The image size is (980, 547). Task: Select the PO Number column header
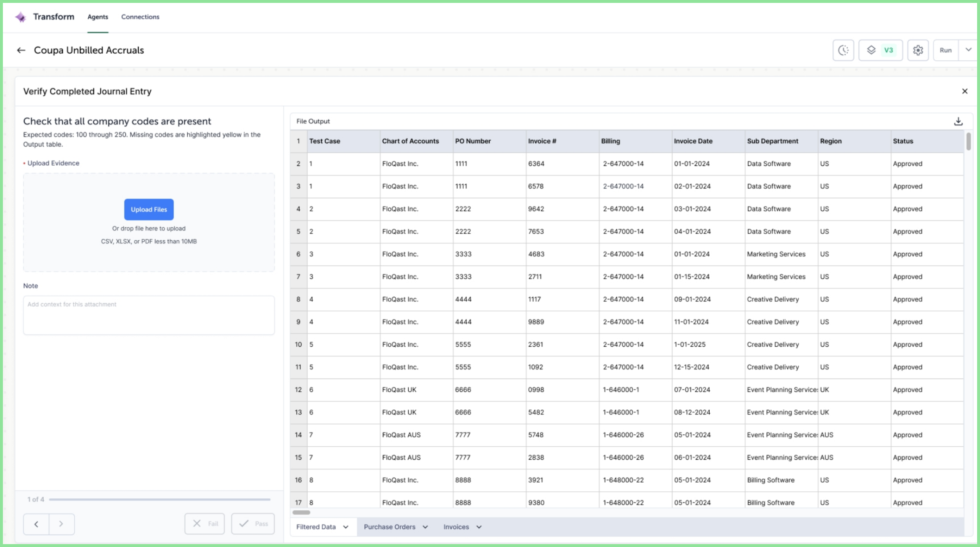point(489,141)
